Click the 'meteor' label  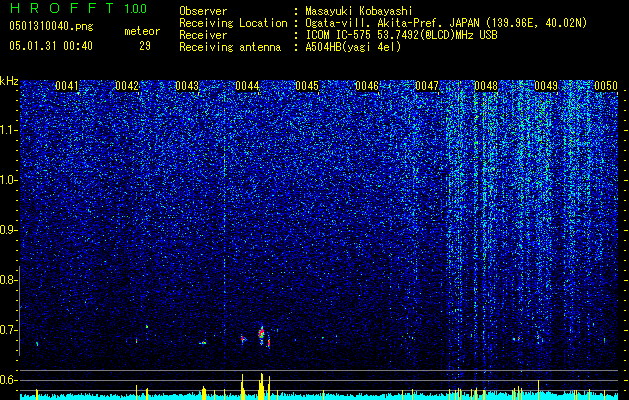[142, 31]
